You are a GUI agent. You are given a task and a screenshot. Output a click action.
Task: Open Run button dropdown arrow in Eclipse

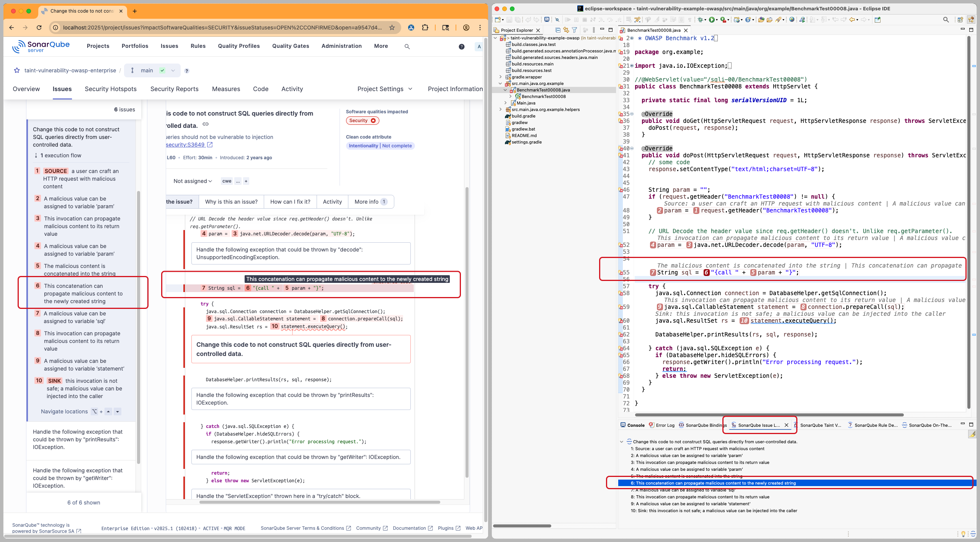(717, 20)
